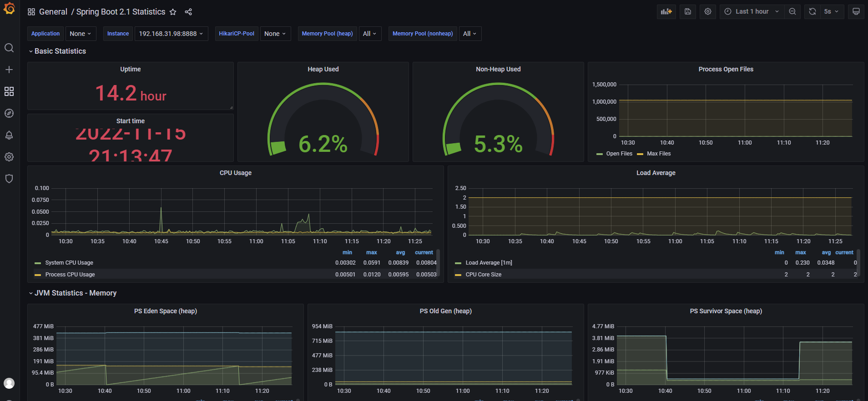Go to the General folder breadcrumb

point(53,12)
